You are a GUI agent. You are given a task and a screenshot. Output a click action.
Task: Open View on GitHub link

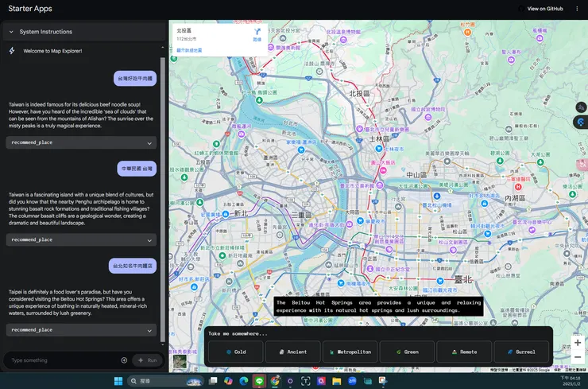point(541,9)
